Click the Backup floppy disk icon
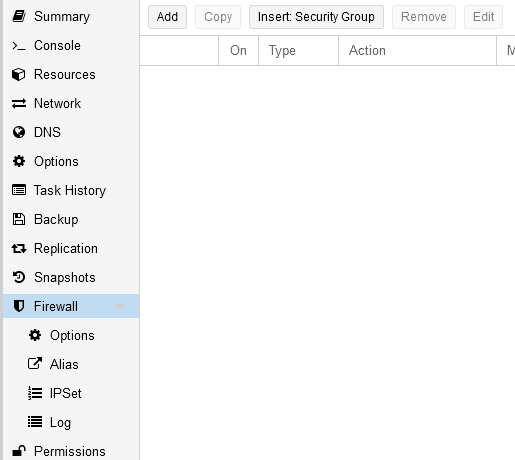Screen dimensions: 515x460 (x=19, y=219)
